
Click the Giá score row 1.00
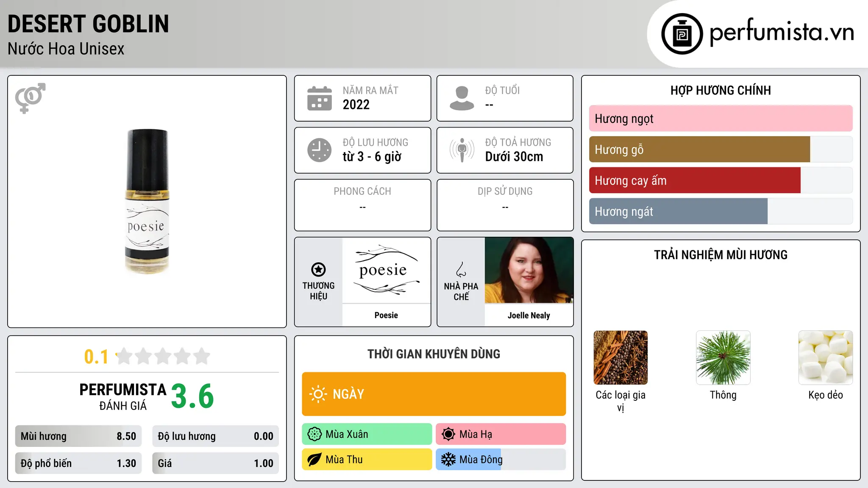215,463
